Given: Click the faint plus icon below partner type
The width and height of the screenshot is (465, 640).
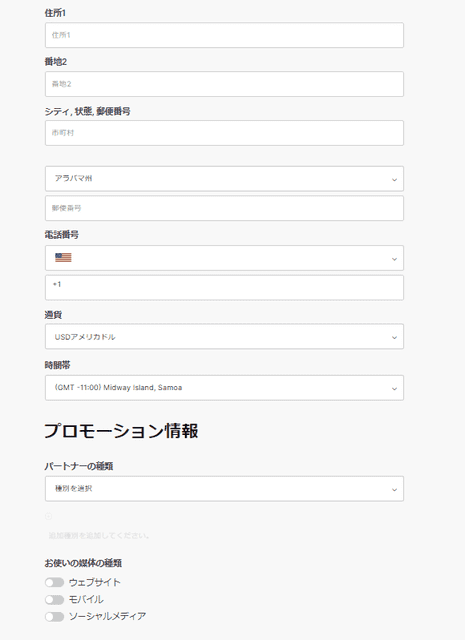Looking at the screenshot, I should pyautogui.click(x=49, y=516).
